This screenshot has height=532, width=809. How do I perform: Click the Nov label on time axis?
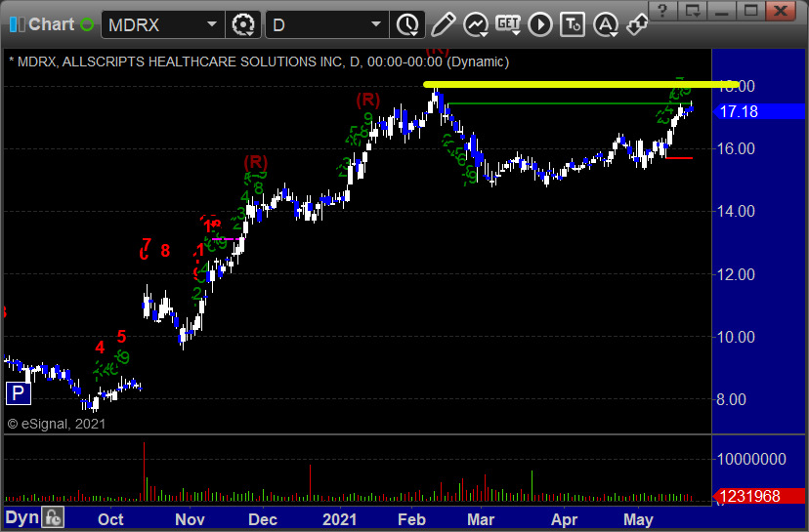click(190, 519)
